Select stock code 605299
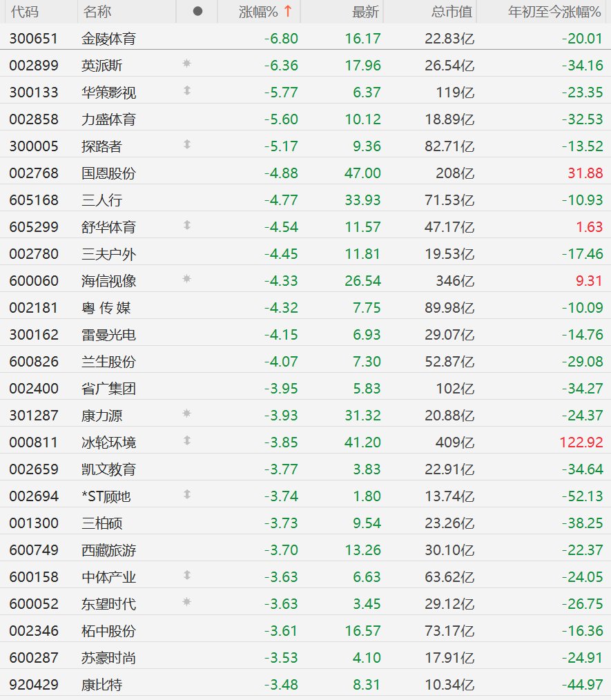The height and width of the screenshot is (700, 611). coord(34,227)
